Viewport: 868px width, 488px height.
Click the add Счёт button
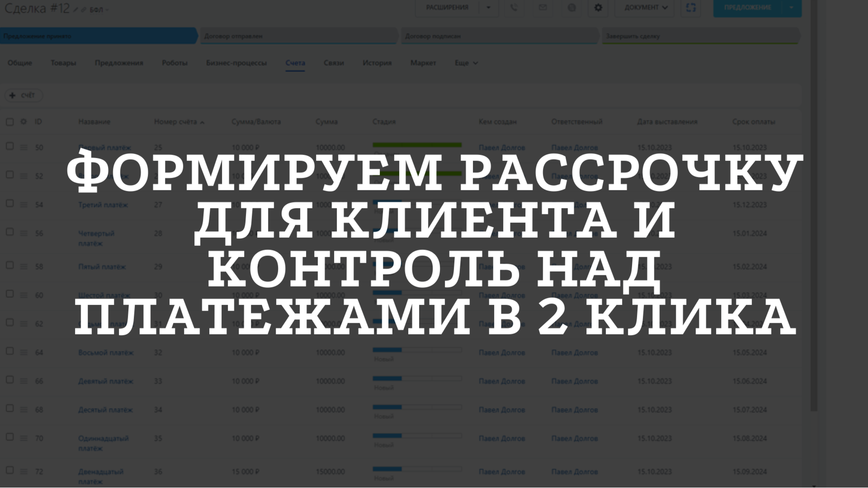23,95
